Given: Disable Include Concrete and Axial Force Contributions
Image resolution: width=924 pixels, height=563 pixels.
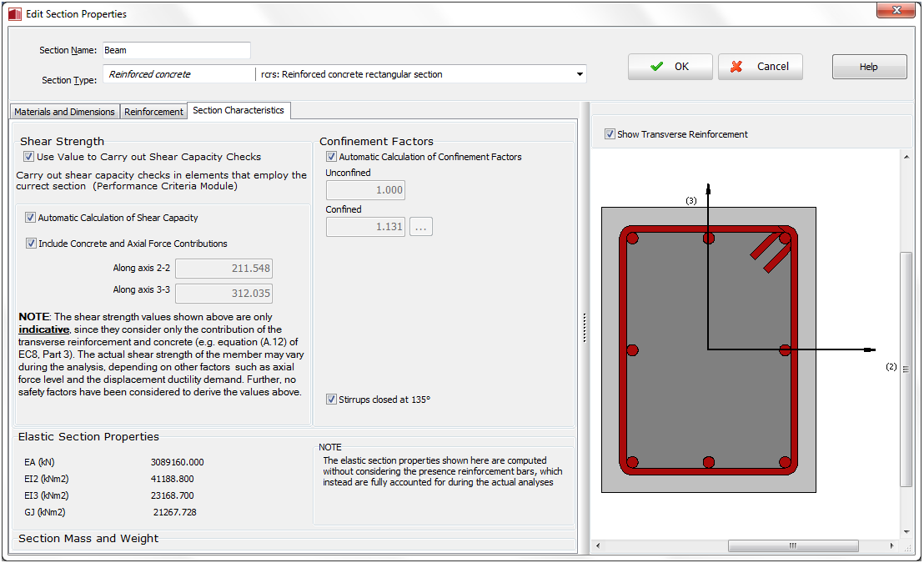Looking at the screenshot, I should pyautogui.click(x=31, y=244).
